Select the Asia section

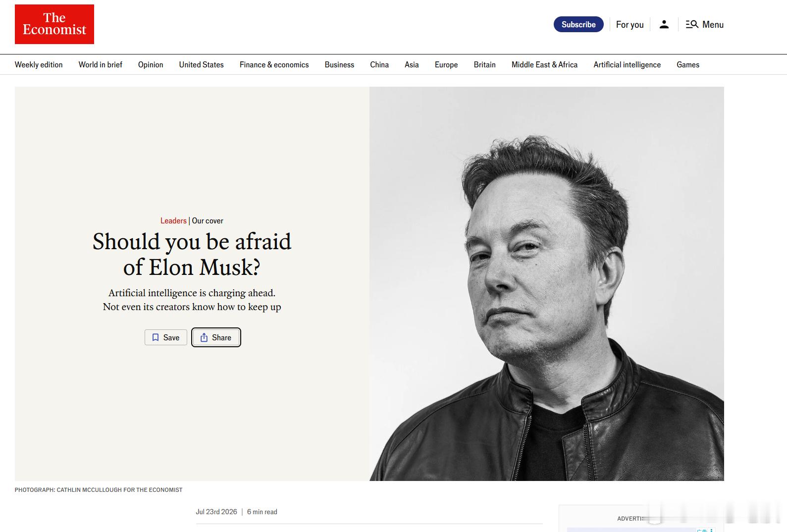412,64
